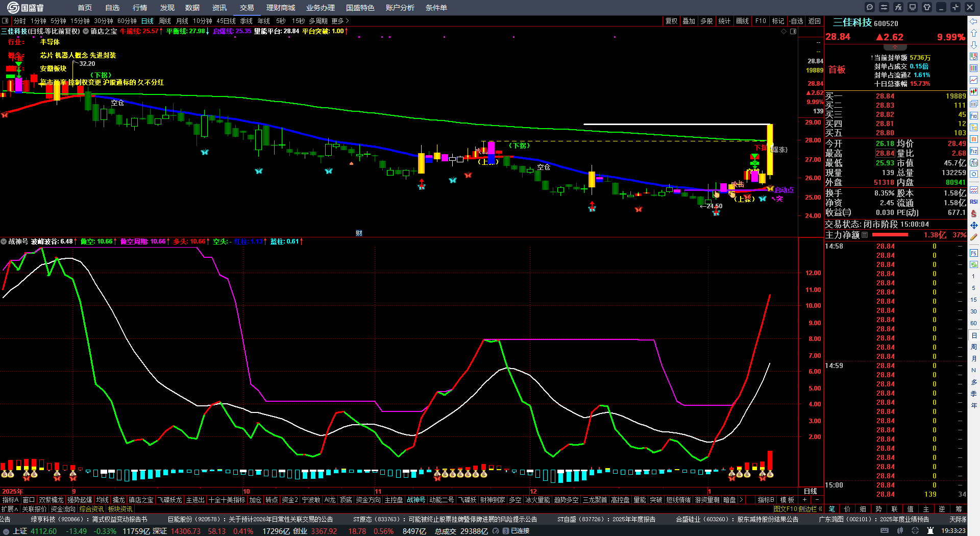This screenshot has height=536, width=980.
Task: Collapse the 侧边栏 sidebar panel
Action: 820,509
